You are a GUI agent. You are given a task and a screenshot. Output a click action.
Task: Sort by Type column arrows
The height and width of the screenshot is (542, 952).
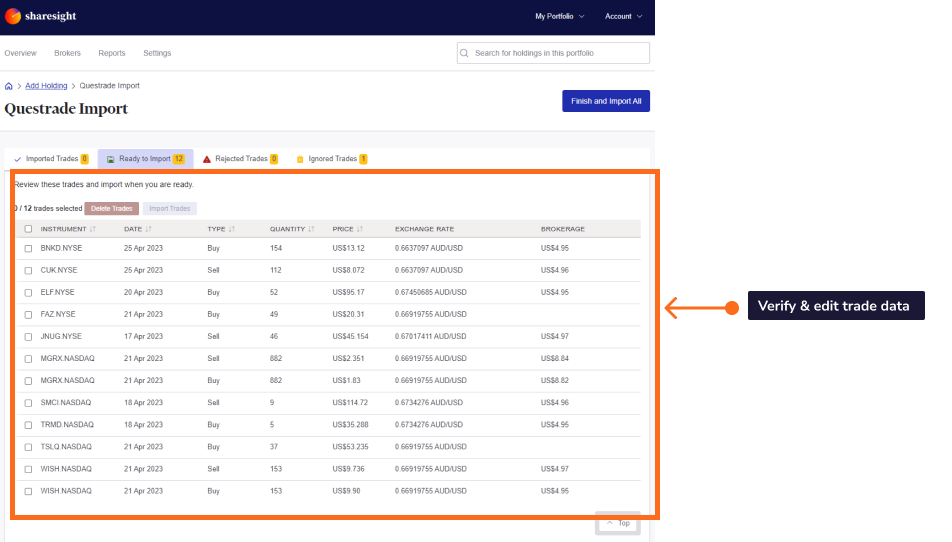232,229
